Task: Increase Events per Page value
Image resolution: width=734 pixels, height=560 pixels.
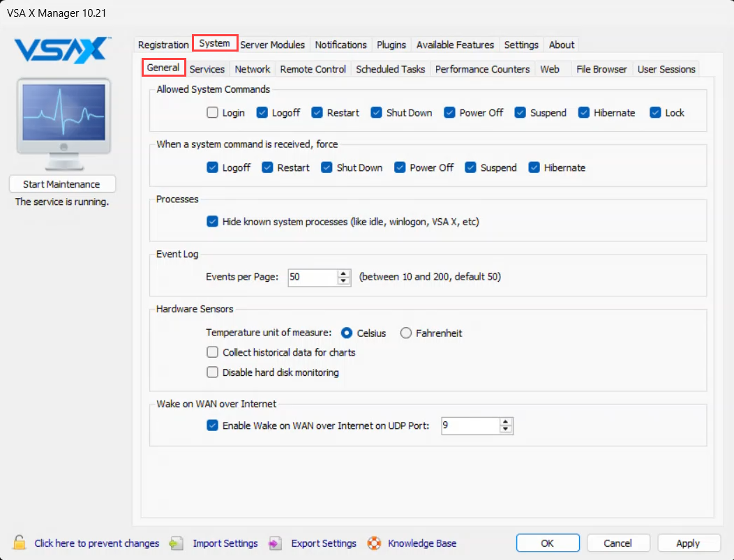Action: pos(343,273)
